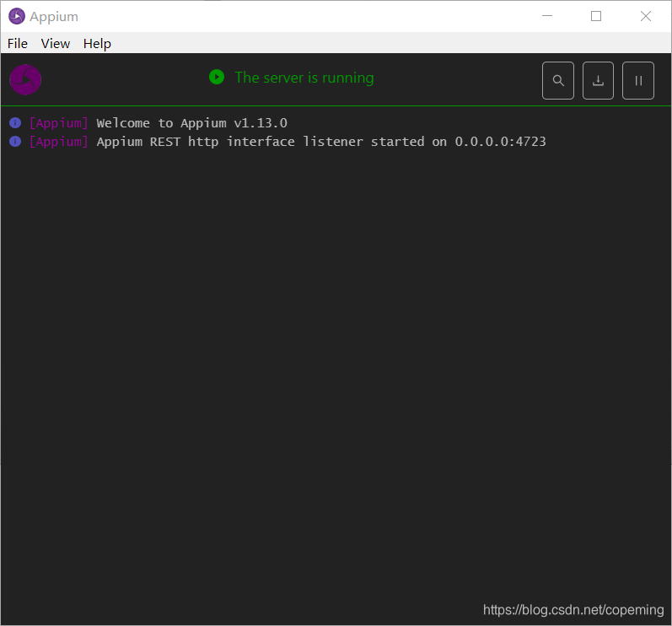The height and width of the screenshot is (626, 672).
Task: Select the log line ending with 0.0.0.0:4723
Action: (x=321, y=142)
